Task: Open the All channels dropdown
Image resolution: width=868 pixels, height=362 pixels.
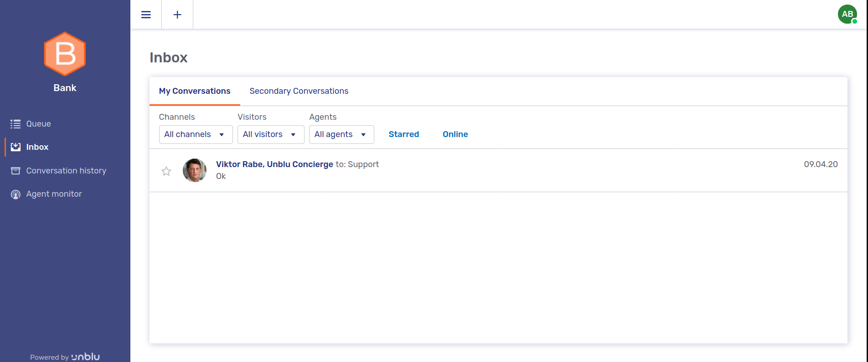Action: coord(196,134)
